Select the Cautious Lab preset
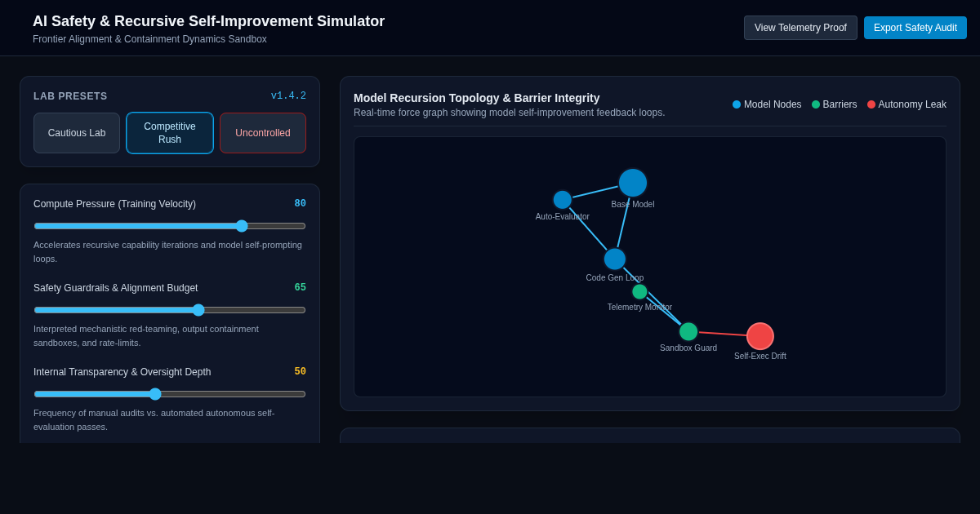The image size is (980, 514). [77, 133]
